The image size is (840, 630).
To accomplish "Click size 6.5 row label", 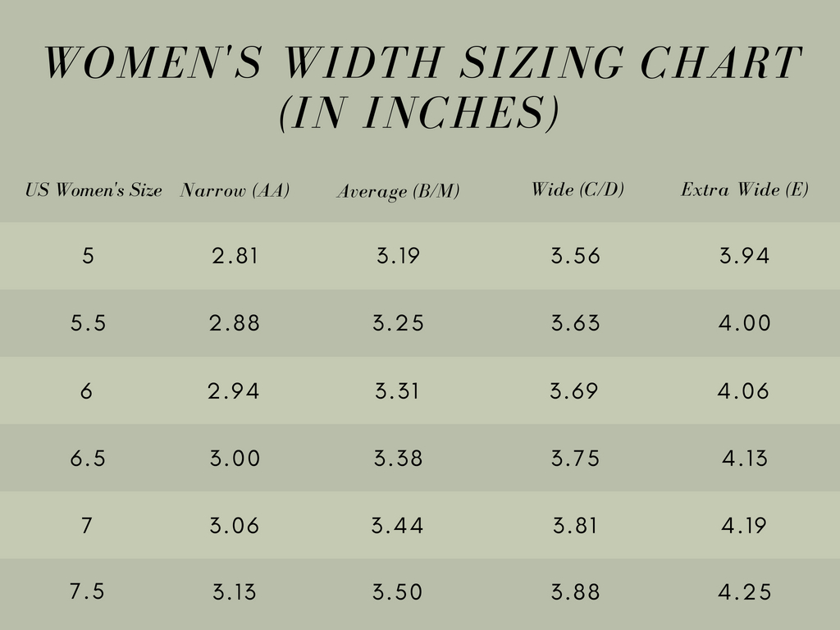I will pyautogui.click(x=88, y=459).
